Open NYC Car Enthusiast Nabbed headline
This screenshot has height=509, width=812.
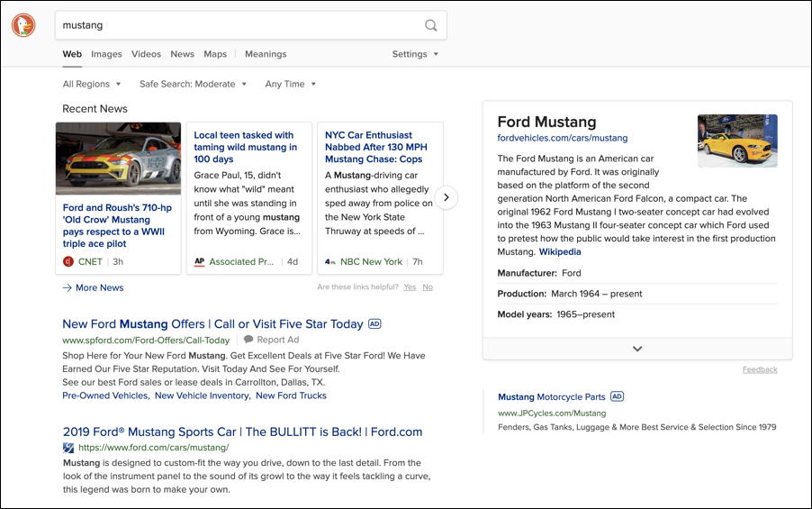376,147
